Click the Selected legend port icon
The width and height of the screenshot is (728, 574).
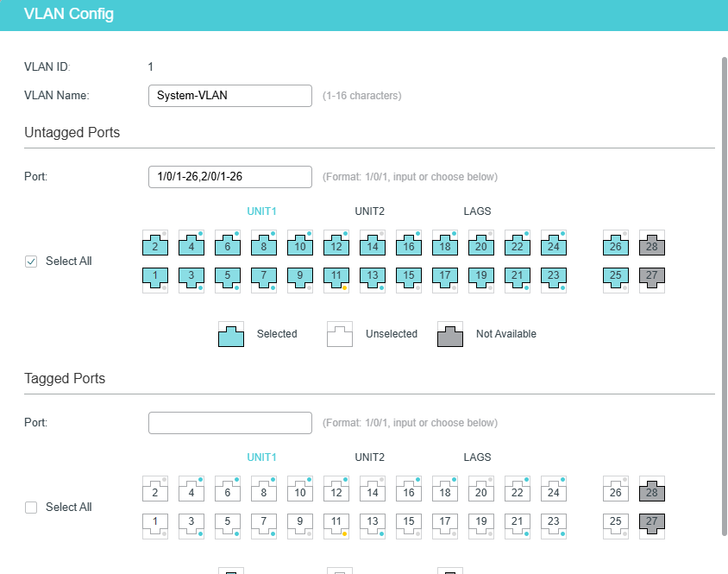click(x=231, y=334)
